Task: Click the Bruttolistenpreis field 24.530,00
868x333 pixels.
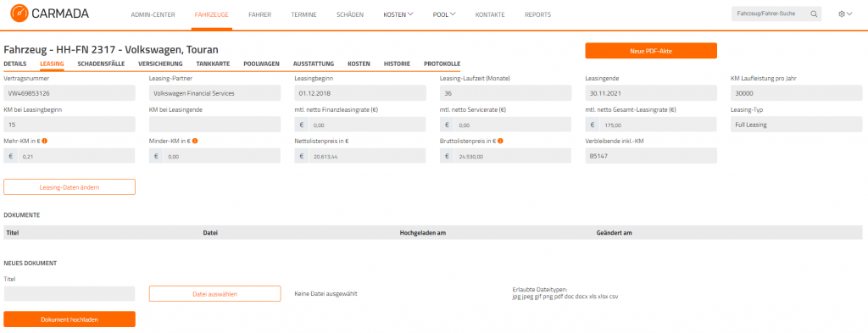Action: pos(505,156)
